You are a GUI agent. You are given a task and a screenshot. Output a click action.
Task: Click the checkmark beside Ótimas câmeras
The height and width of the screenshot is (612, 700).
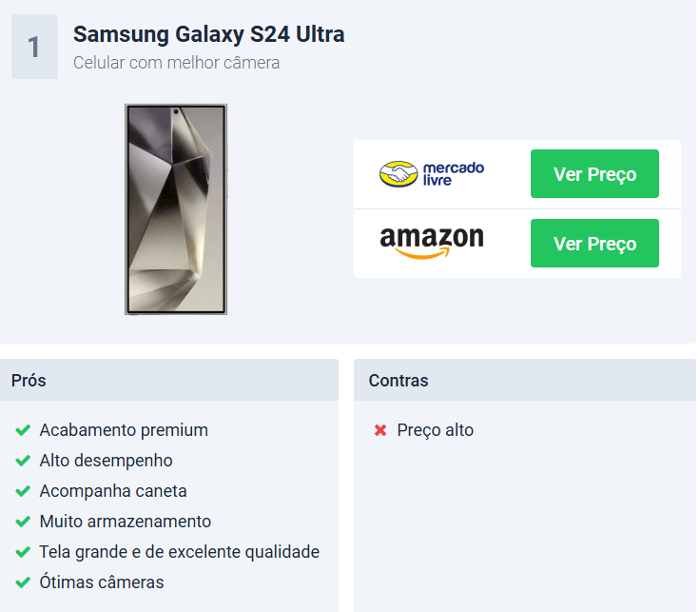coord(23,582)
